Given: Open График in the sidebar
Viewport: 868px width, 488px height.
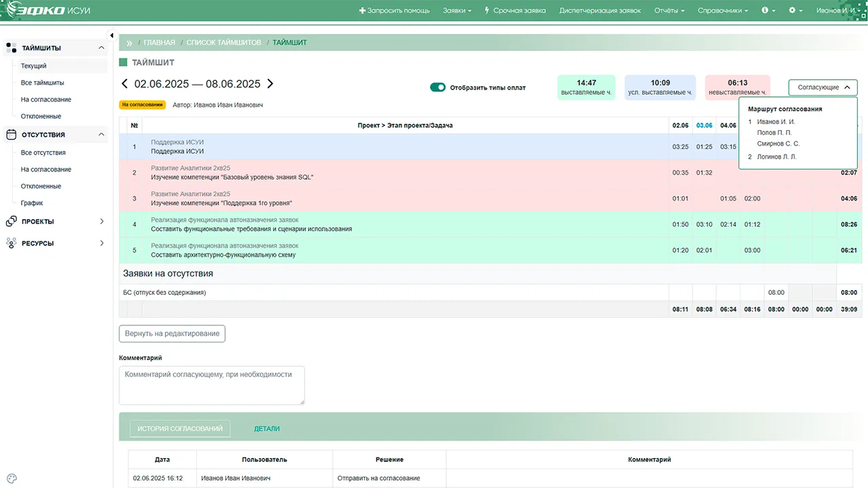Looking at the screenshot, I should [x=32, y=203].
